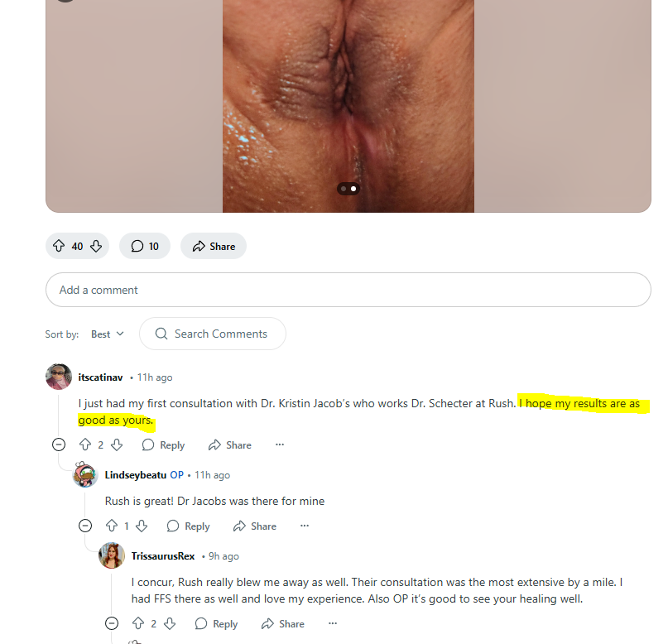Collapse Lindseybeatu's reply thread
Viewport: 668px width, 644px height.
pos(85,526)
